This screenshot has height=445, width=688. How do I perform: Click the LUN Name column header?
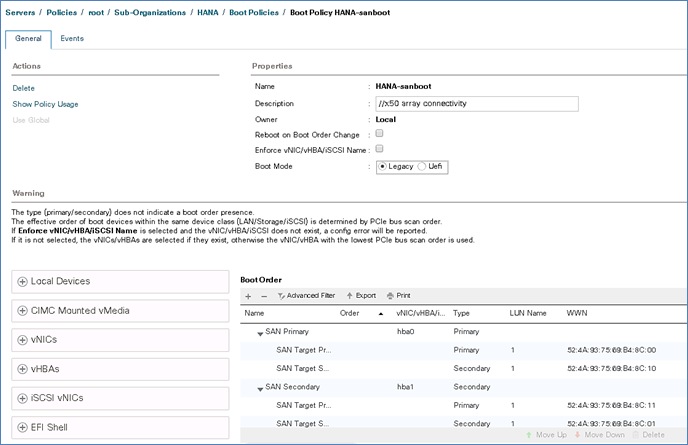(528, 313)
